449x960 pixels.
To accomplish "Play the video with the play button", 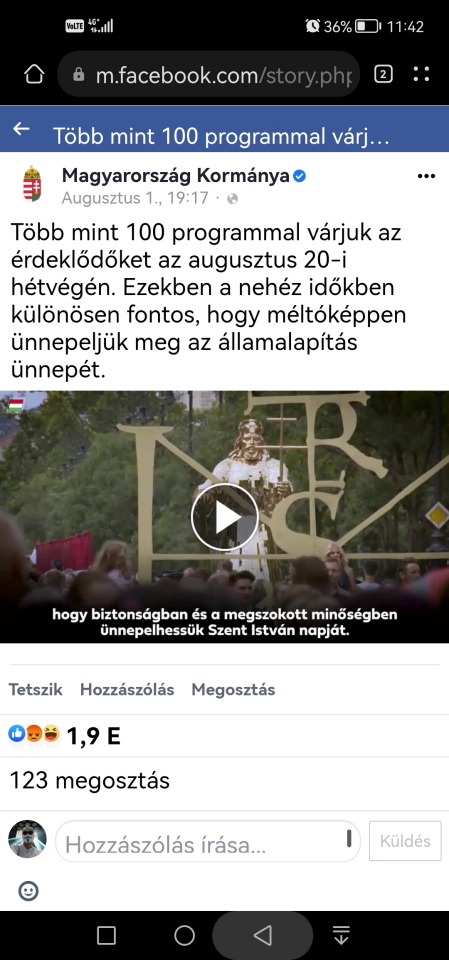I will point(225,517).
